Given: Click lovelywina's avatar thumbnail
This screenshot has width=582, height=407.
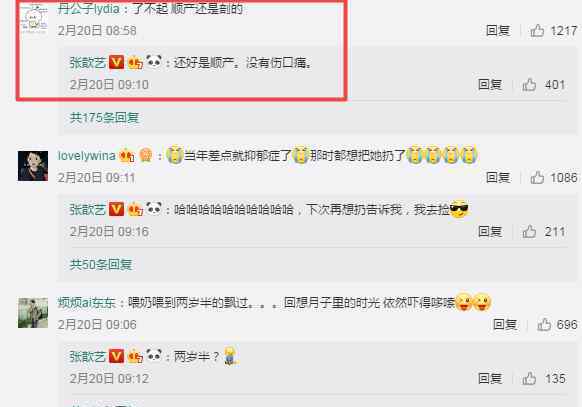Looking at the screenshot, I should 33,166.
